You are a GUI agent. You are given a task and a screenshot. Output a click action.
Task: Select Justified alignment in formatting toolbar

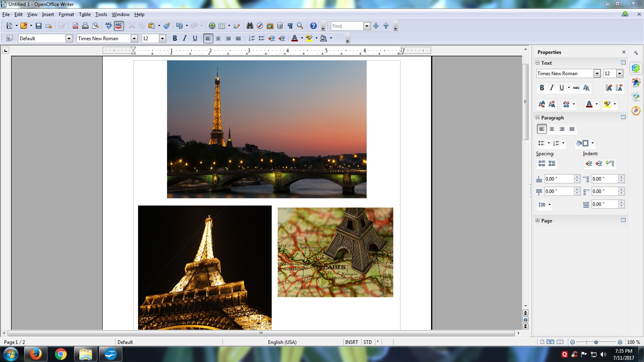[238, 38]
